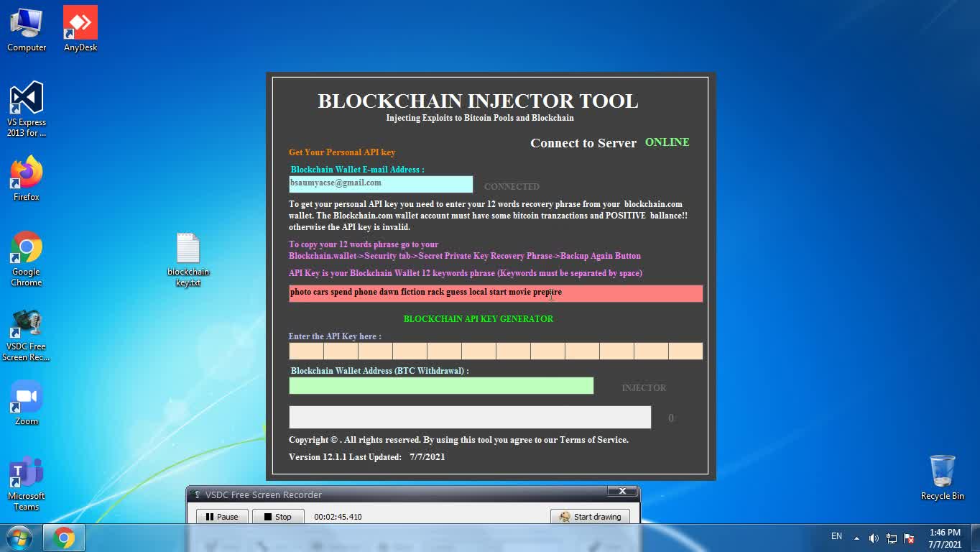
Task: Click the Blockchain Wallet E-mail Address field
Action: tap(381, 184)
